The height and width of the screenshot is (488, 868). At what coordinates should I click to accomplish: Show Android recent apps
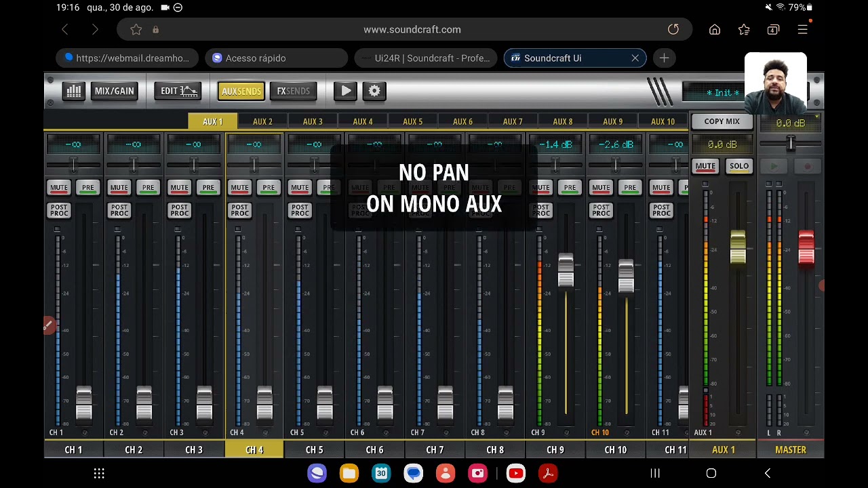coord(655,474)
